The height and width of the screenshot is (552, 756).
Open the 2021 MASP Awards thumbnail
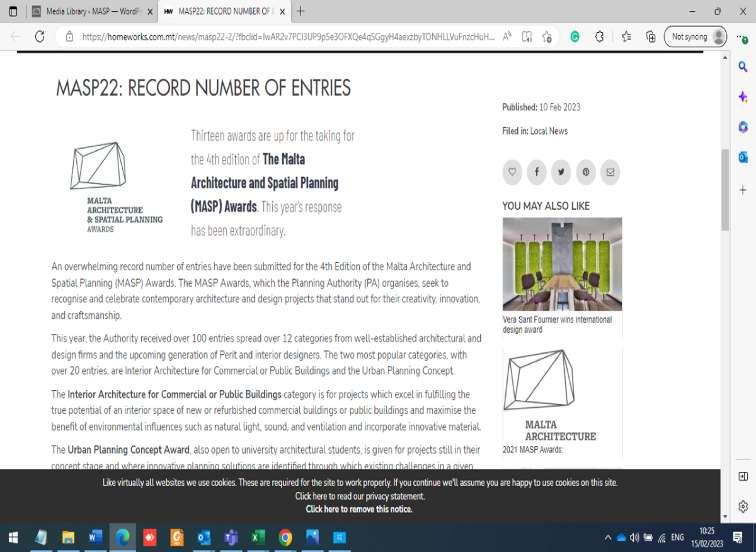coord(562,396)
